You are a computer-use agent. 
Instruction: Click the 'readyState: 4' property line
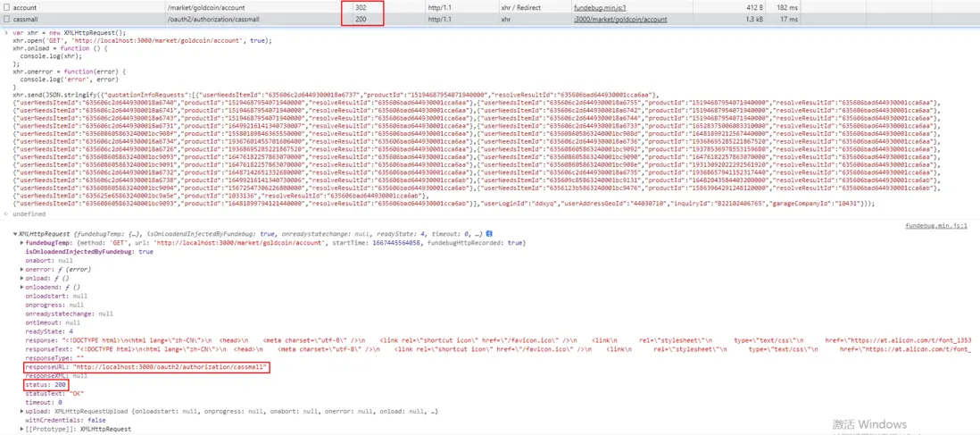49,330
